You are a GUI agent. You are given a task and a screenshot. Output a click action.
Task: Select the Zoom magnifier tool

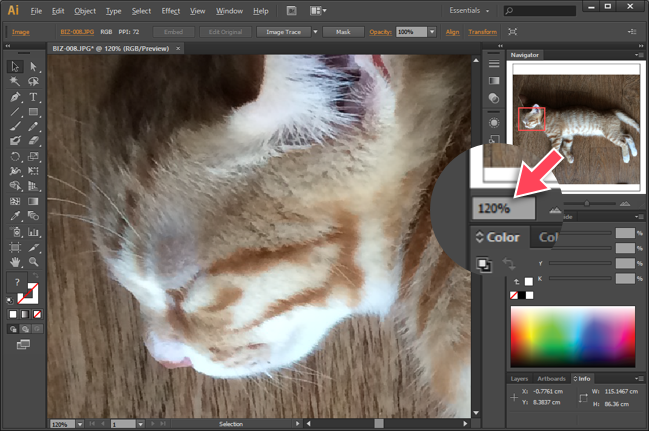click(34, 262)
